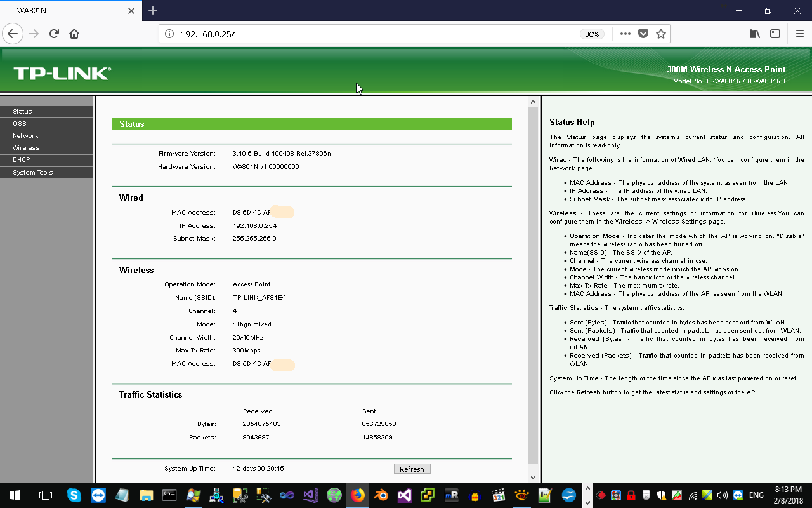Open the Windows Start menu

[15, 495]
